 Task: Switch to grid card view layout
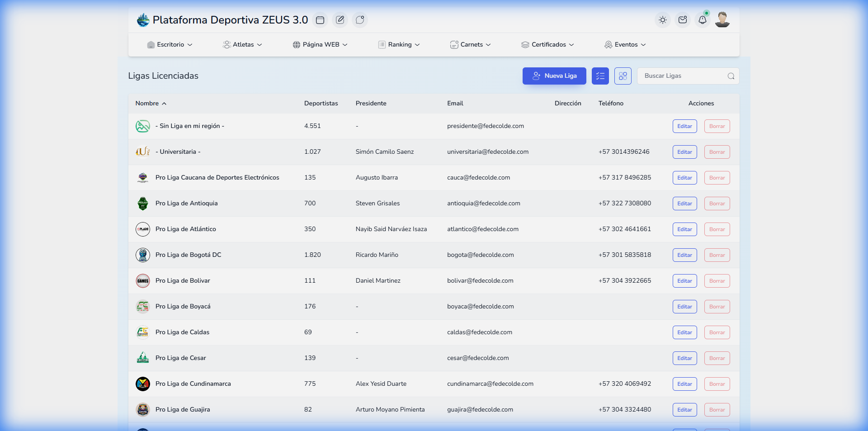[x=623, y=76]
